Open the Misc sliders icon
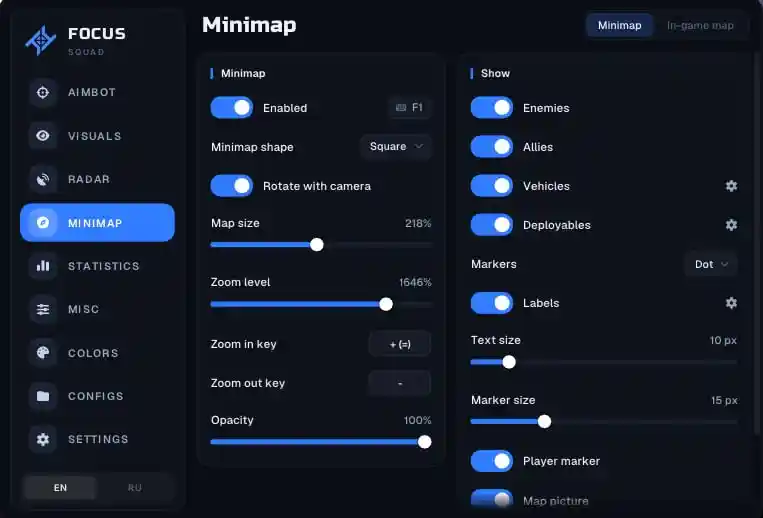 [43, 309]
